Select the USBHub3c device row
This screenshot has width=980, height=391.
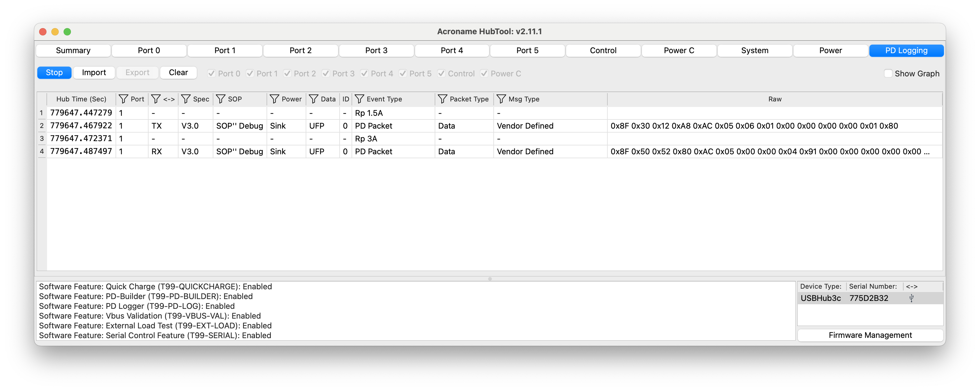870,298
